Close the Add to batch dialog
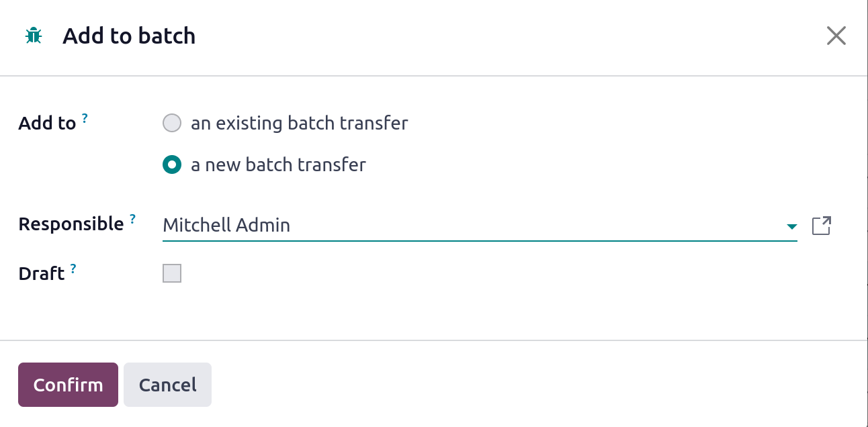The width and height of the screenshot is (868, 427). (836, 36)
